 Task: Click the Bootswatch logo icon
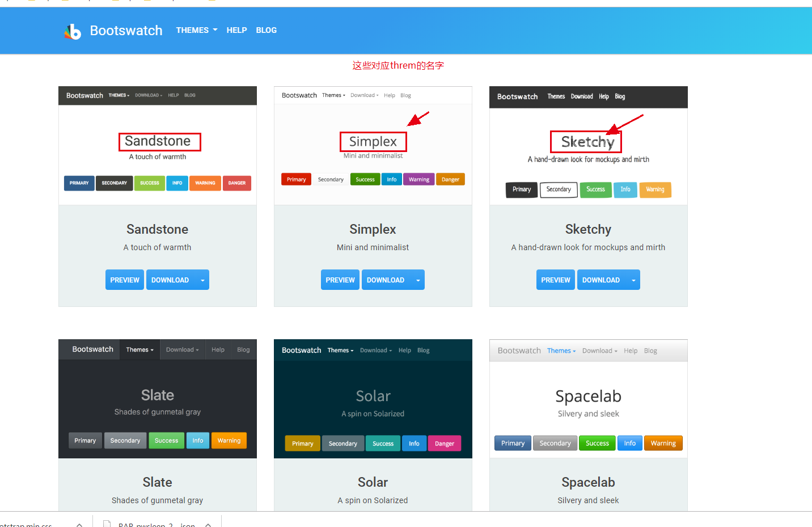[x=73, y=31]
